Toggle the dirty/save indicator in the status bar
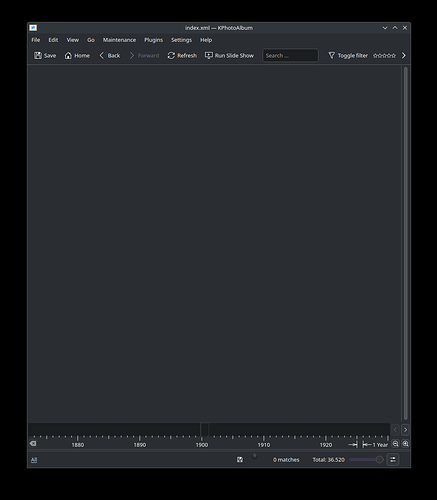Image resolution: width=437 pixels, height=500 pixels. (x=240, y=460)
